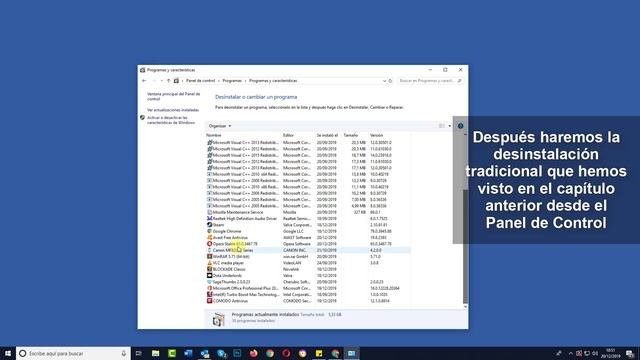Open the Control Panel taskbar button

(351, 353)
